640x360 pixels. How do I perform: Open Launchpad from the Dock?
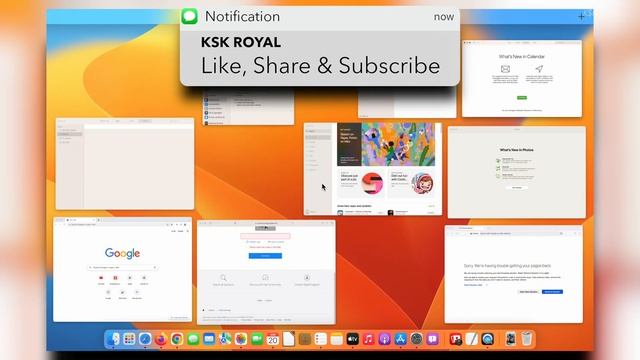tap(129, 339)
